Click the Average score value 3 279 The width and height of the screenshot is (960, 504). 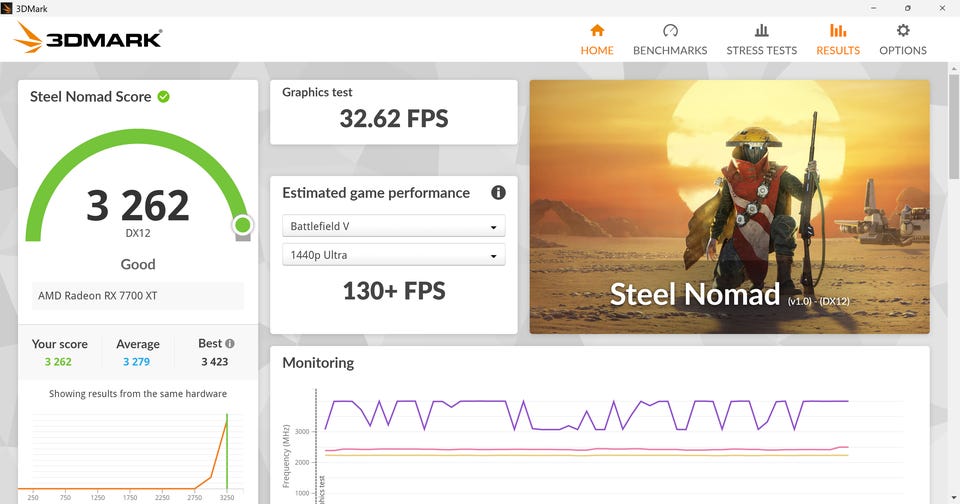pos(137,361)
